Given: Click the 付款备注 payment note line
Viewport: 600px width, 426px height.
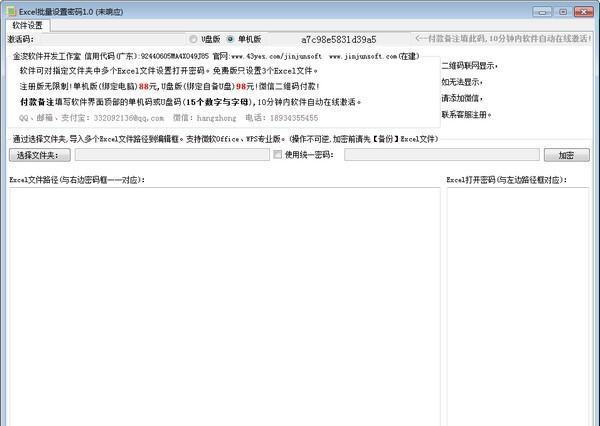Looking at the screenshot, I should [x=190, y=102].
